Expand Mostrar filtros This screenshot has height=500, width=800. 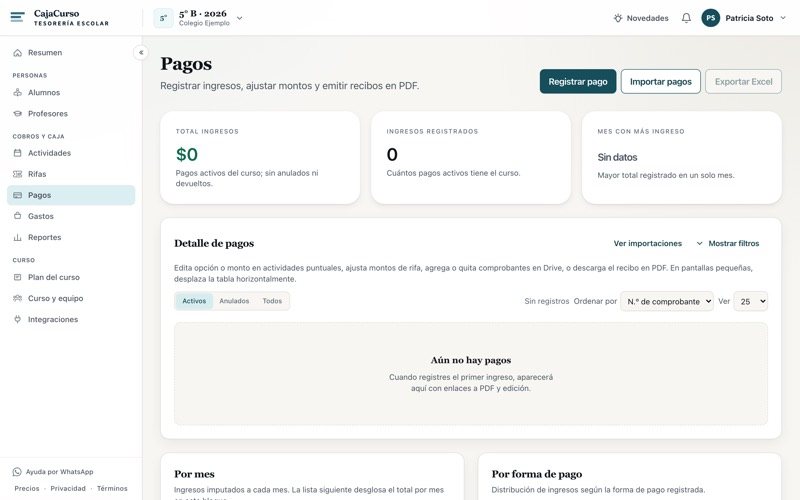[x=728, y=243]
